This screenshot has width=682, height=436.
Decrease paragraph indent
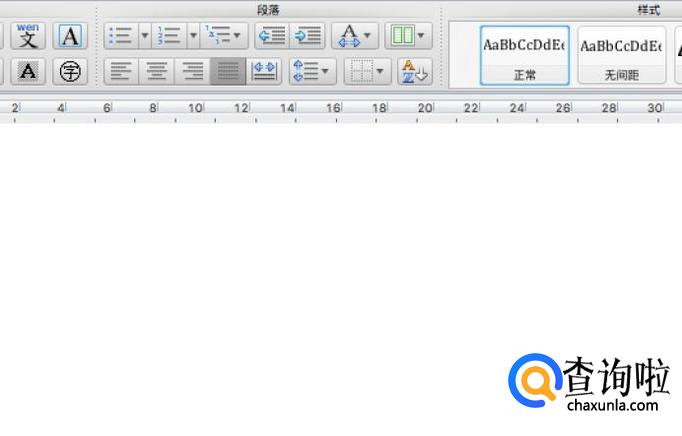(x=271, y=36)
